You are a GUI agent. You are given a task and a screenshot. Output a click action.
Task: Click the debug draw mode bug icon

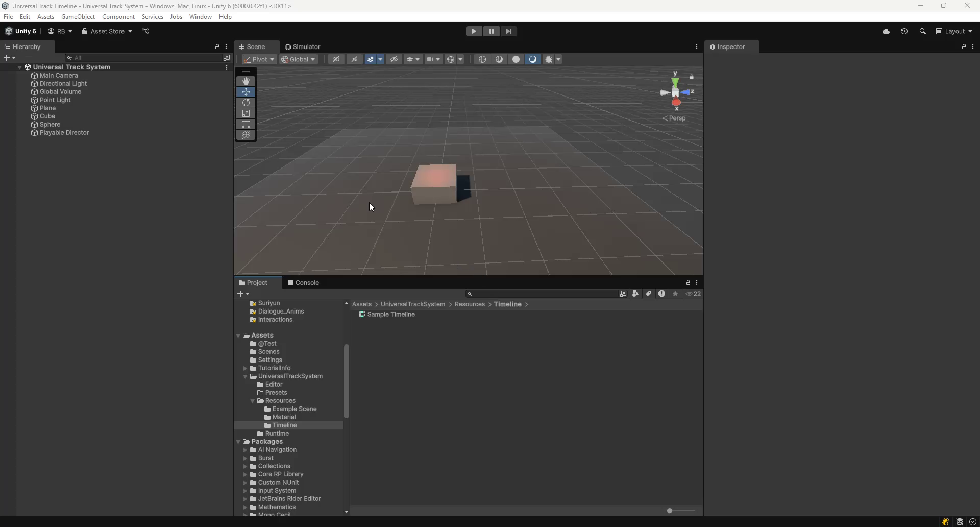click(x=549, y=59)
